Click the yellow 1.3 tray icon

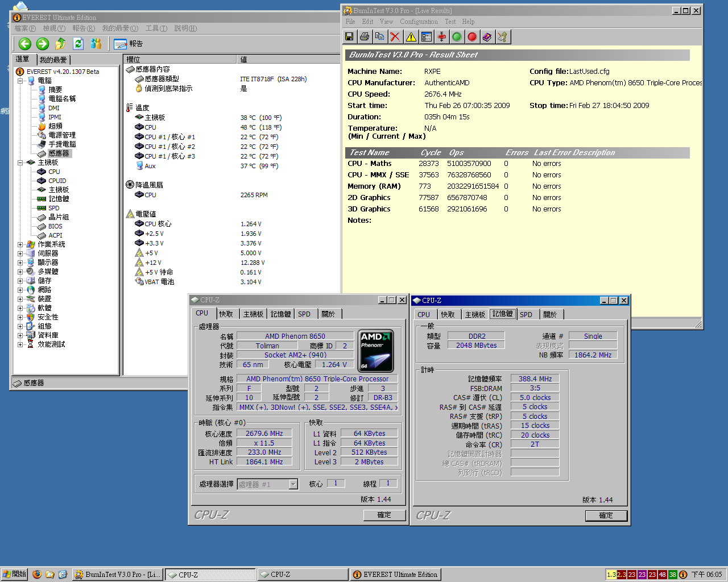[611, 575]
